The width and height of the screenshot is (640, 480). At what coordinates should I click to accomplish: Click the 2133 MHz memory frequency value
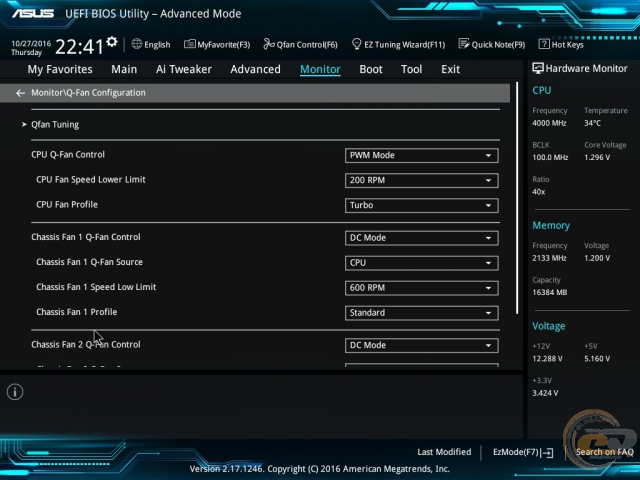pyautogui.click(x=549, y=258)
